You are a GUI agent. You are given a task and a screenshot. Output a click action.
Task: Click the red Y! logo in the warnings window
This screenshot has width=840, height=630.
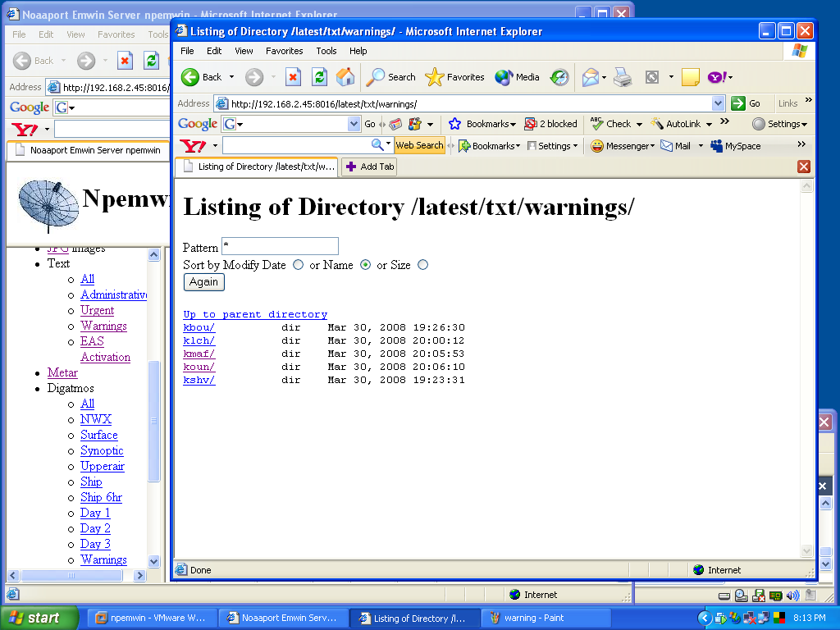(x=193, y=146)
